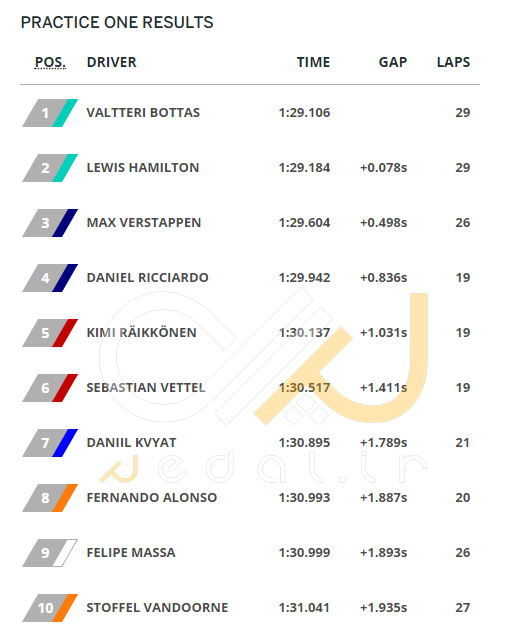Viewport: 515px width, 628px height.
Task: Click the DRIVER column header
Action: pyautogui.click(x=112, y=62)
